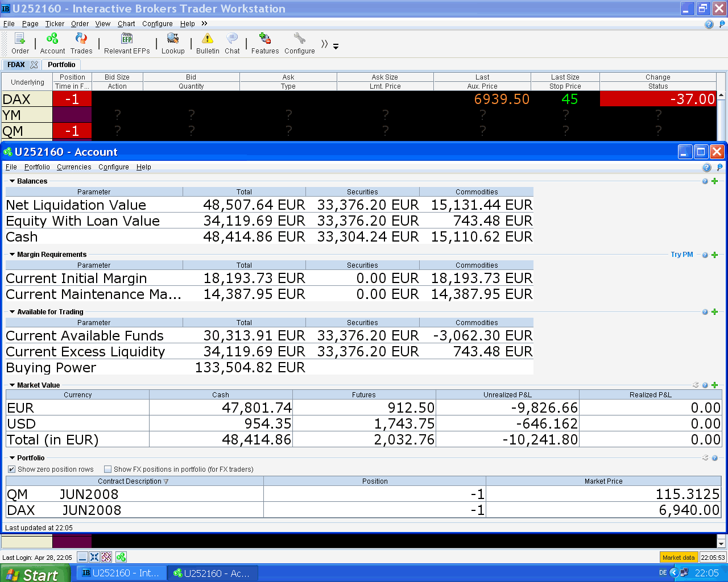
Task: Click Portfolio section help icon
Action: [x=715, y=458]
